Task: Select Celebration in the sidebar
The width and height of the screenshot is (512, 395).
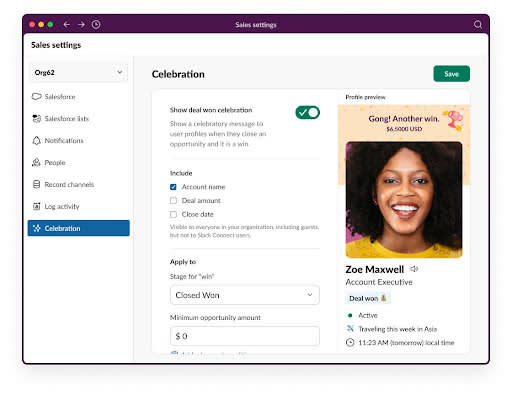Action: tap(79, 228)
